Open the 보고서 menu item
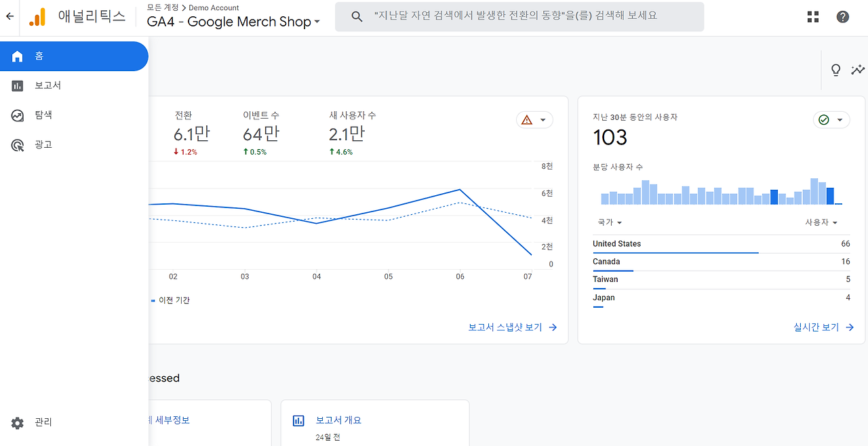 click(74, 86)
